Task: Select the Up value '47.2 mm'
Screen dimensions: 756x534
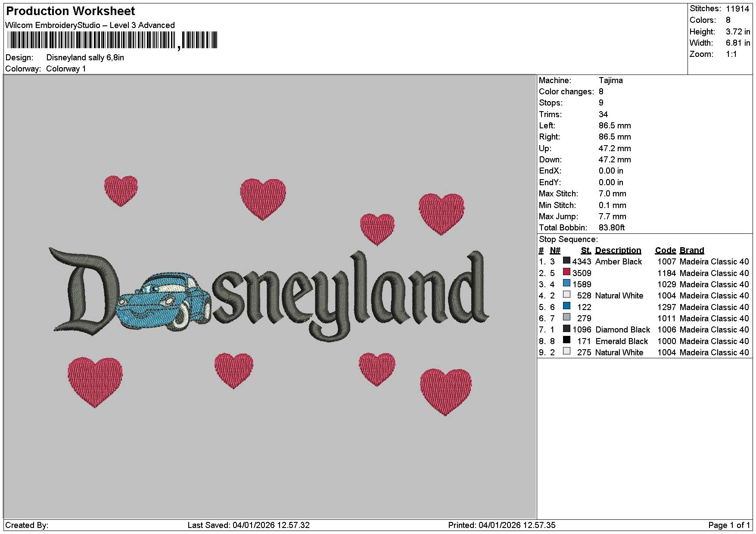Action: (x=615, y=149)
